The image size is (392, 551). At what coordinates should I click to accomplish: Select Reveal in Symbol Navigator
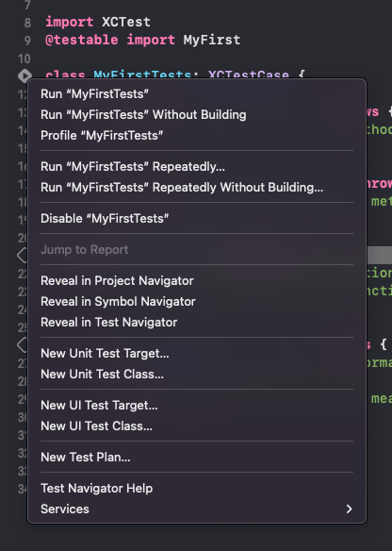197,302
